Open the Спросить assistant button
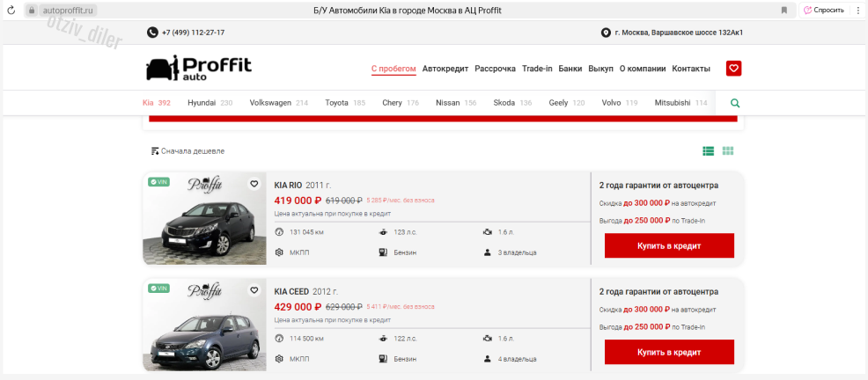The height and width of the screenshot is (380, 868). pos(824,10)
